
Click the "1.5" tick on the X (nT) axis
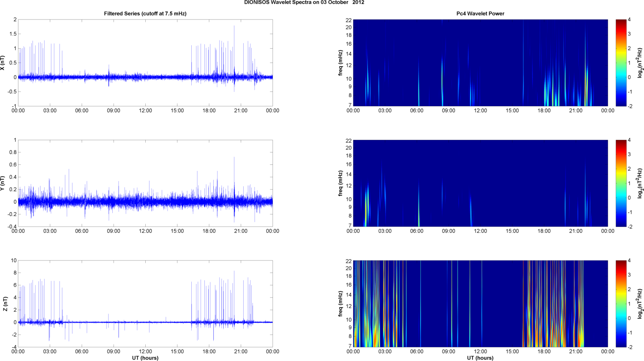click(x=13, y=34)
